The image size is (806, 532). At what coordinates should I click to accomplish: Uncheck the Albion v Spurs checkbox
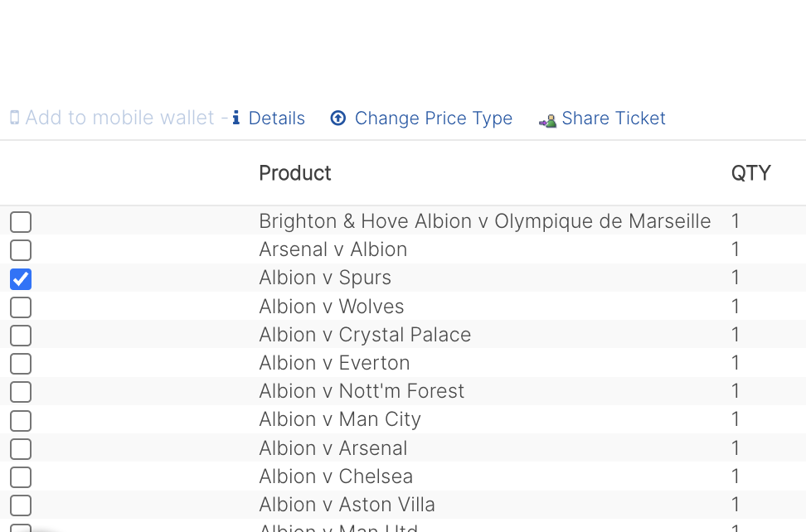[21, 279]
